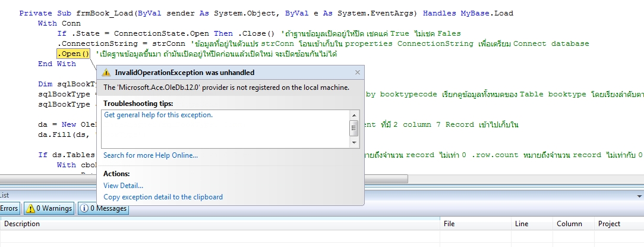Screen dimensions: 644x247
Task: Close the InvalidOperationException dialog
Action: click(x=357, y=73)
